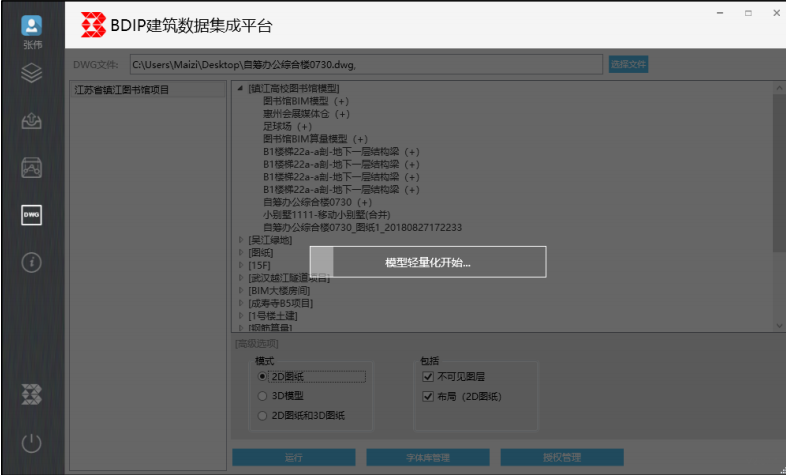Expand the 1号楼土建 node
786x475 pixels.
(241, 316)
